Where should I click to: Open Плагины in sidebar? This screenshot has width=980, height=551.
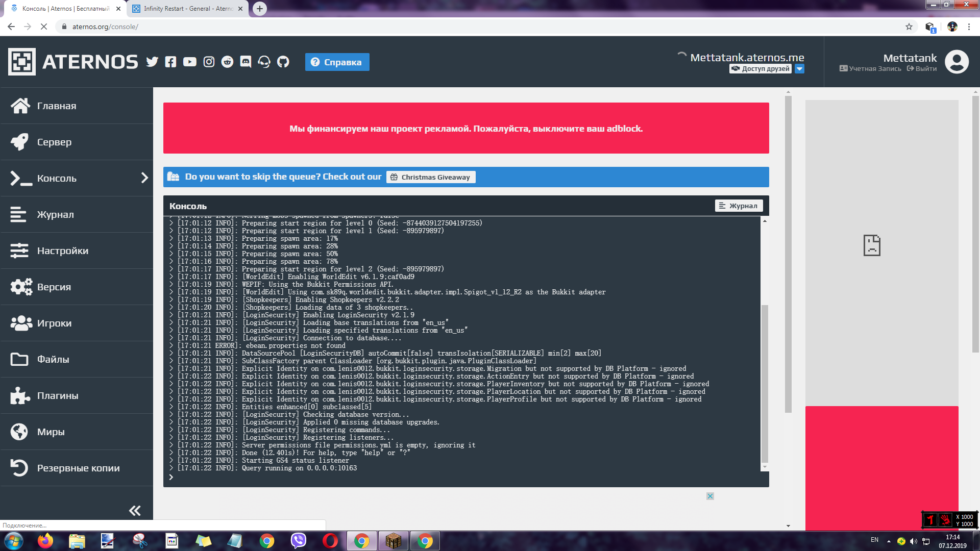77,395
